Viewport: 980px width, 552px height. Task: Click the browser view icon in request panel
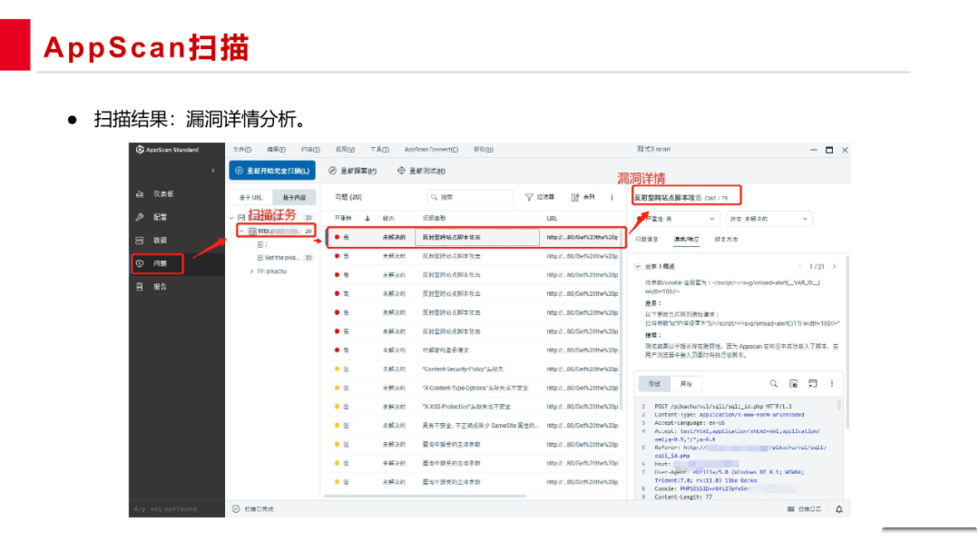pos(793,383)
